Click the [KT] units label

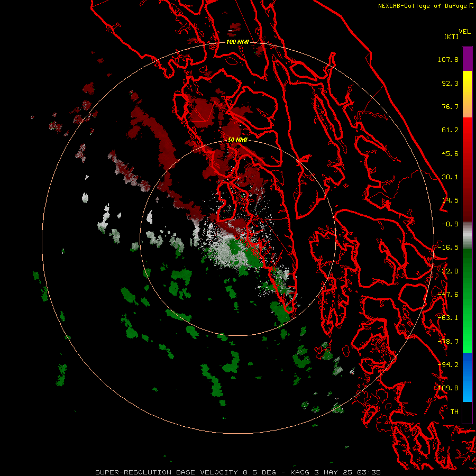(x=452, y=36)
